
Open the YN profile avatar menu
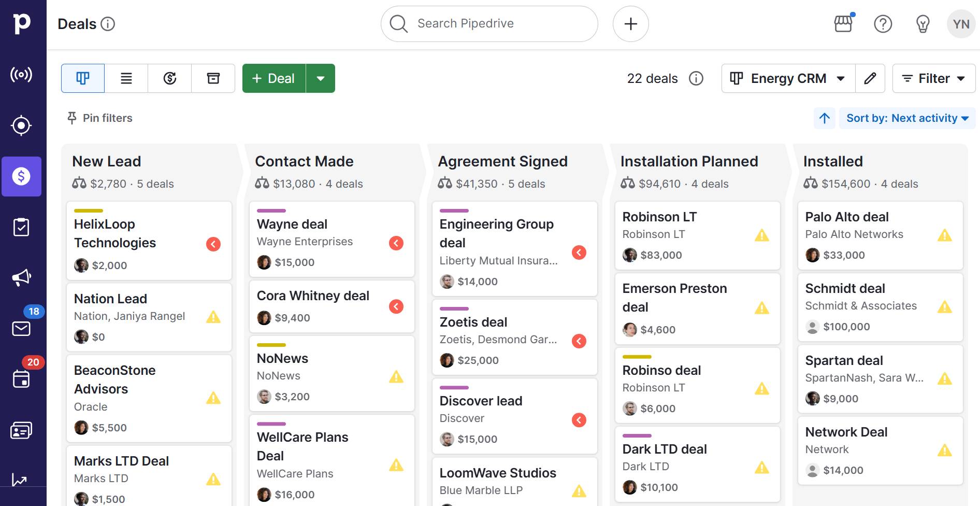click(961, 24)
